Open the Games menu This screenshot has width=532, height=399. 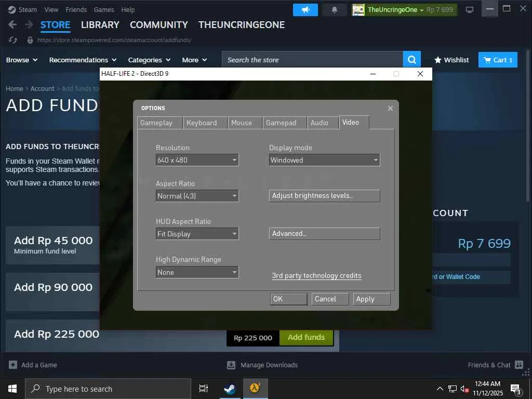click(104, 10)
